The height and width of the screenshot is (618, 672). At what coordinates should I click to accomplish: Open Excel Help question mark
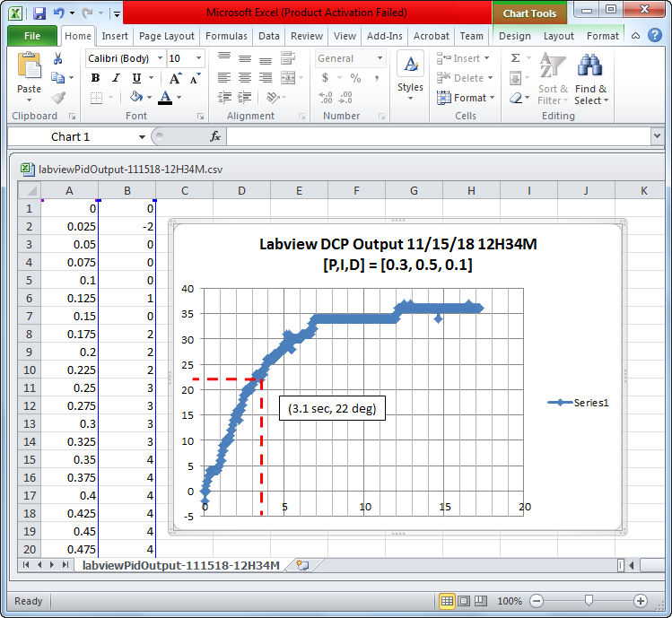coord(655,35)
